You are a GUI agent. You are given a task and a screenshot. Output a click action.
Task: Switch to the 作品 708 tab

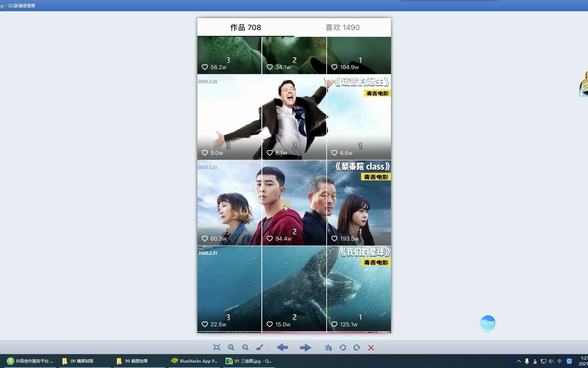pyautogui.click(x=246, y=27)
